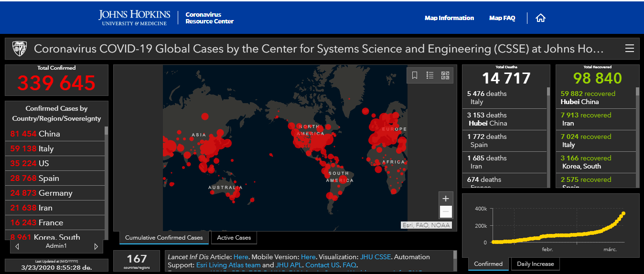Select 3 153 deaths Hubei China entry
Screen dimensions: 644x274
click(504, 119)
